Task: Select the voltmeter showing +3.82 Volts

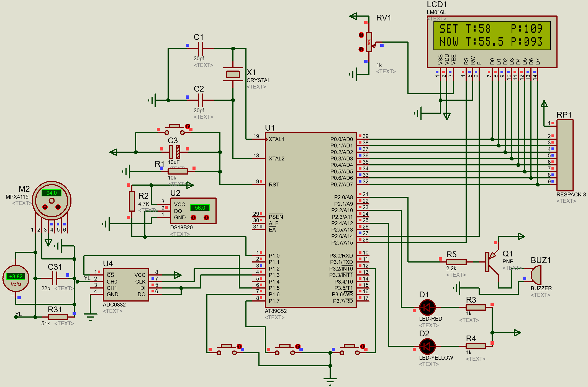Action: [16, 278]
